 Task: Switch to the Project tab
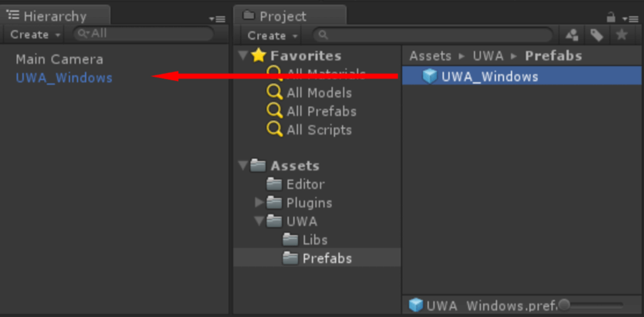(x=283, y=17)
